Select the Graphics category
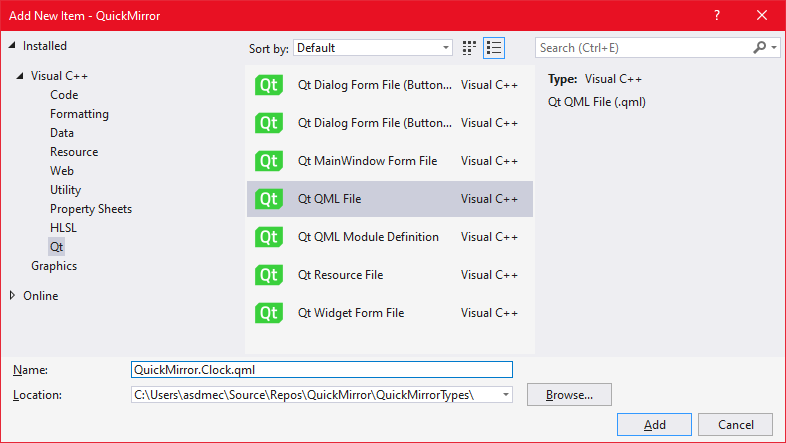 (54, 266)
